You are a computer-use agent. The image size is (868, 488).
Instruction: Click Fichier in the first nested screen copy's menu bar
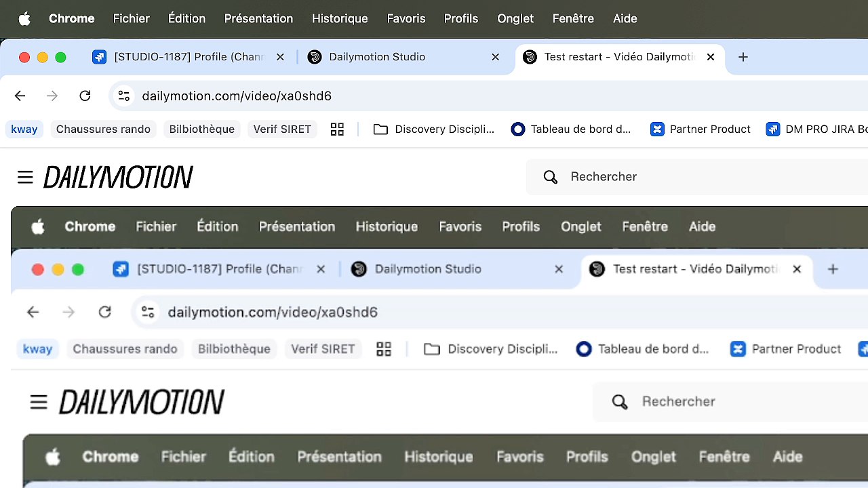tap(156, 227)
